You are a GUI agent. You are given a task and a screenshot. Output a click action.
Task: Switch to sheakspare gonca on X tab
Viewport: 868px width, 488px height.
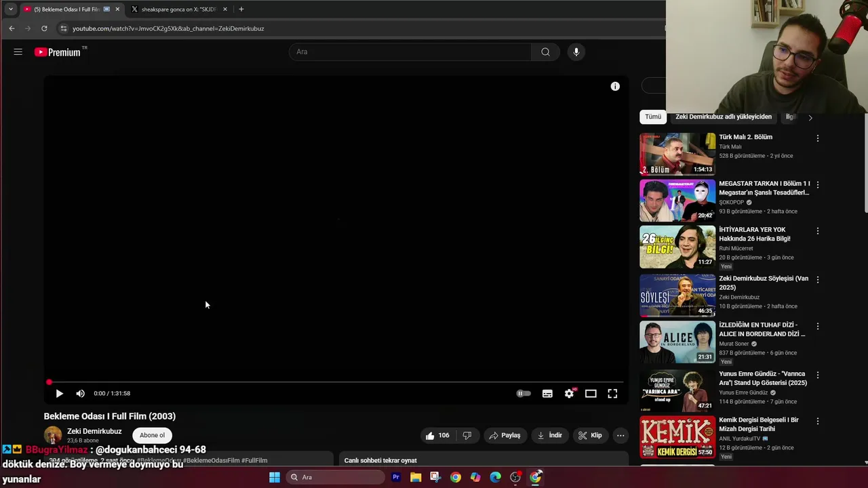coord(179,9)
